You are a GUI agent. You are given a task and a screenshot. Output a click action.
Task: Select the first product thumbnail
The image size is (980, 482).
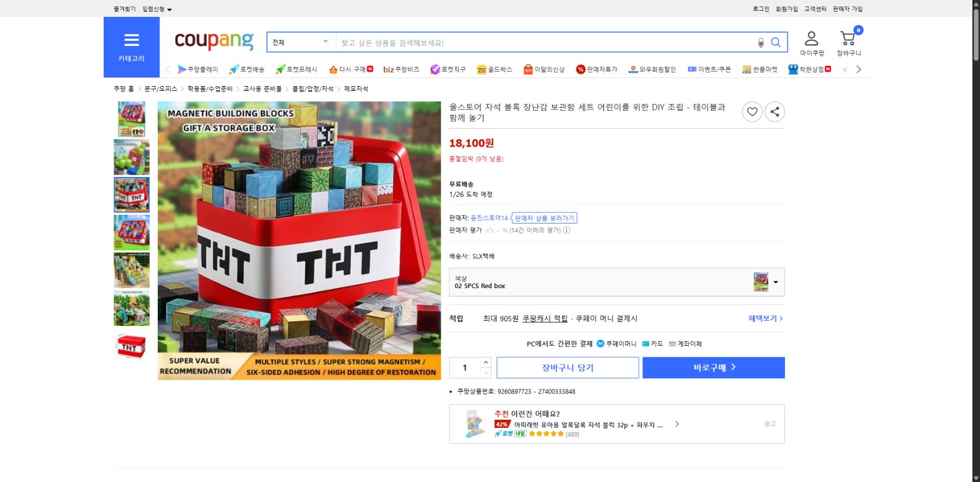[132, 119]
